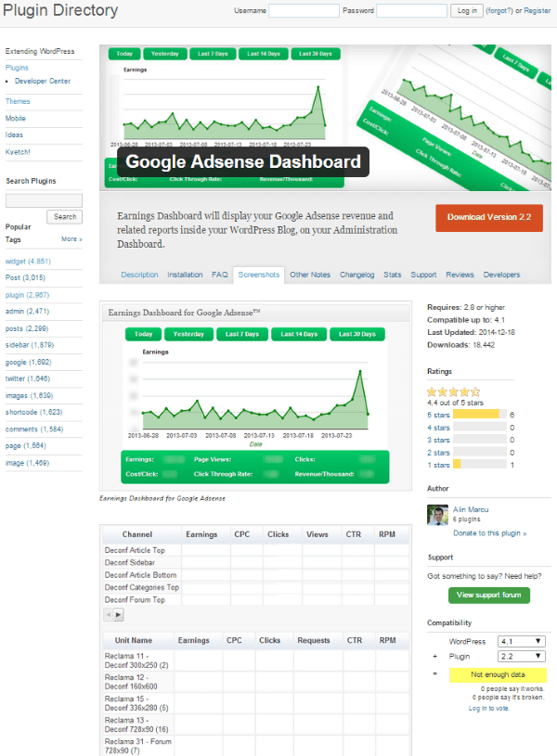Click the previous arrow under the Channel table
Screen dimensions: 557x756
coord(108,615)
